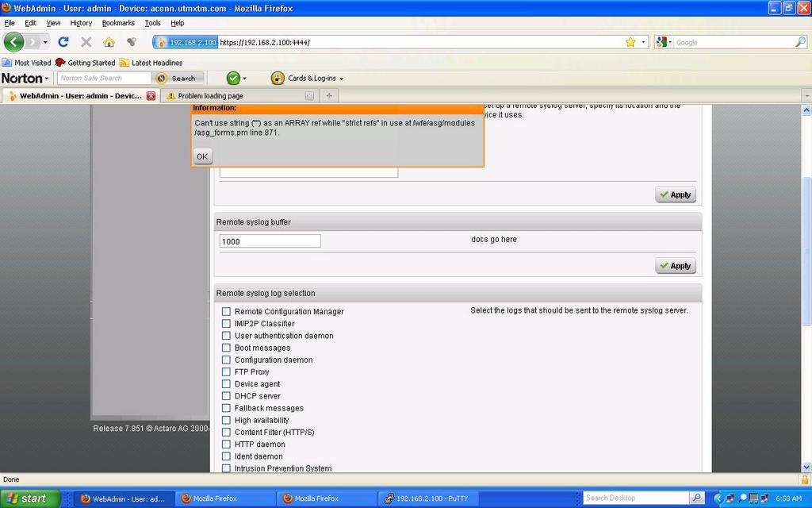Viewport: 812px width, 508px height.
Task: Open Norton Cards & Log-ins vault icon
Action: tap(278, 78)
